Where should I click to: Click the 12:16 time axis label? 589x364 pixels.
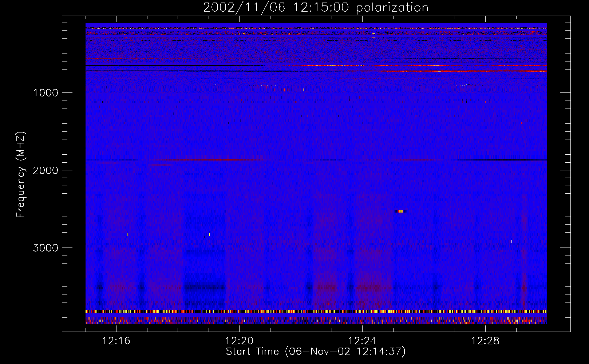coord(116,341)
